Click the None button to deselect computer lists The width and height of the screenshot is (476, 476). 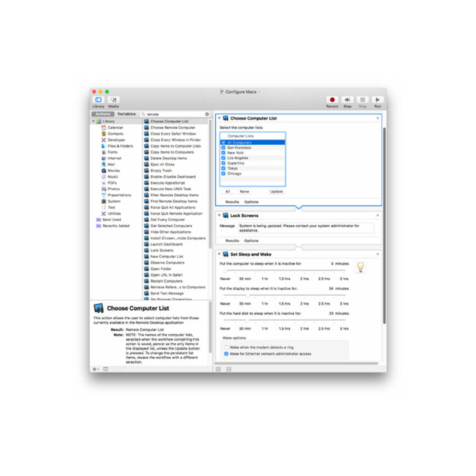pos(244,192)
